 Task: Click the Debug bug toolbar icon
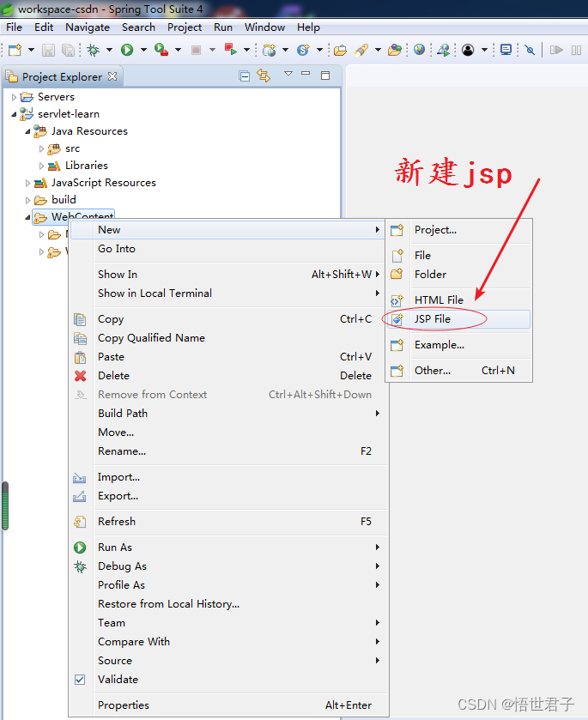(x=94, y=50)
